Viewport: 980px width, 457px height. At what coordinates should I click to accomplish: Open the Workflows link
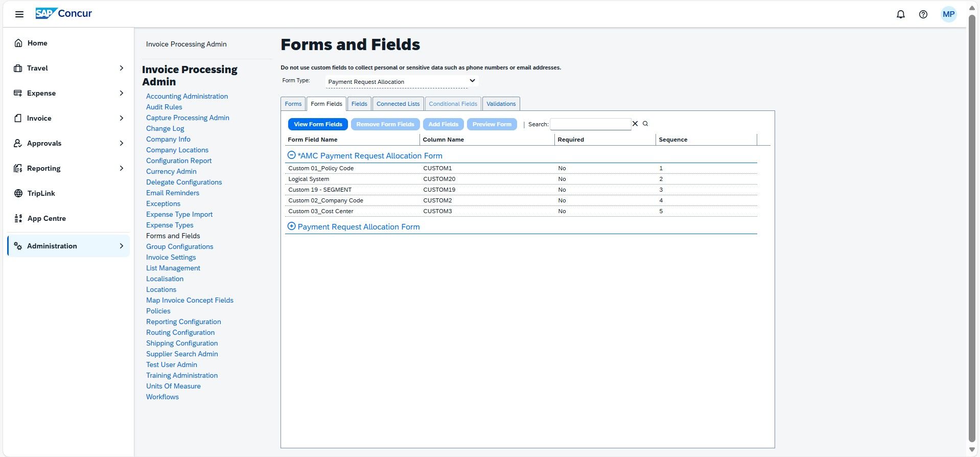(162, 397)
